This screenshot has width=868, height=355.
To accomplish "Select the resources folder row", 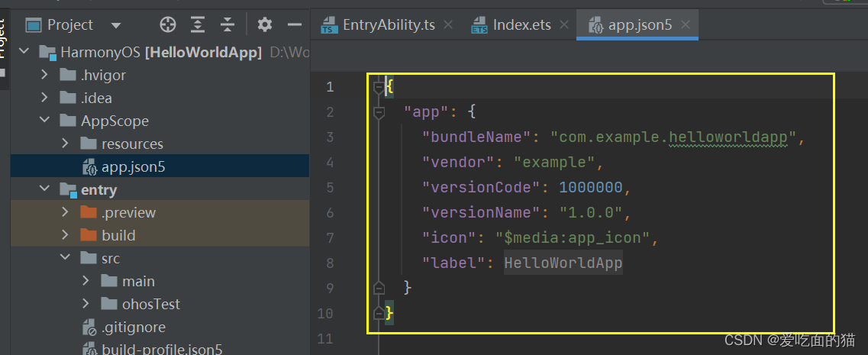I will [x=160, y=144].
